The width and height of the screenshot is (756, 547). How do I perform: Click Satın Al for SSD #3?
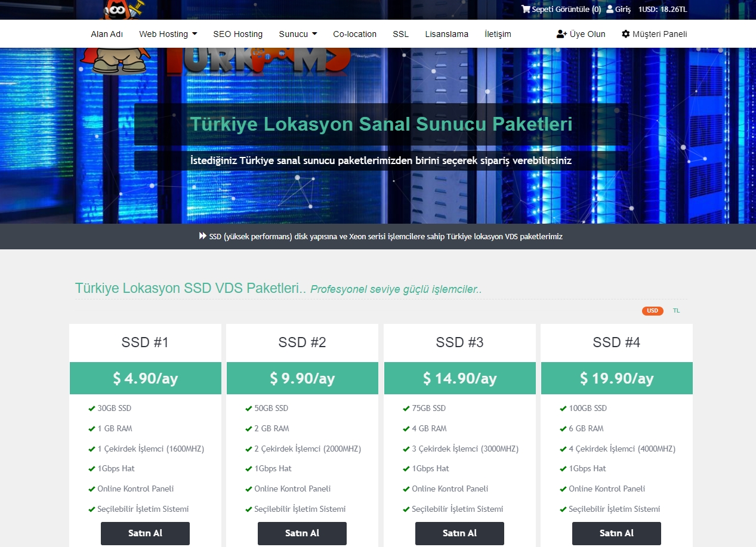click(459, 533)
